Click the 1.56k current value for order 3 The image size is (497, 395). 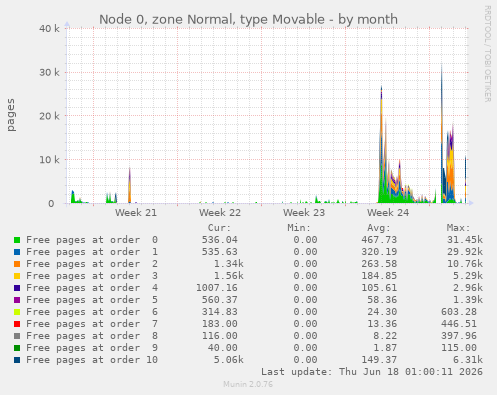(229, 276)
